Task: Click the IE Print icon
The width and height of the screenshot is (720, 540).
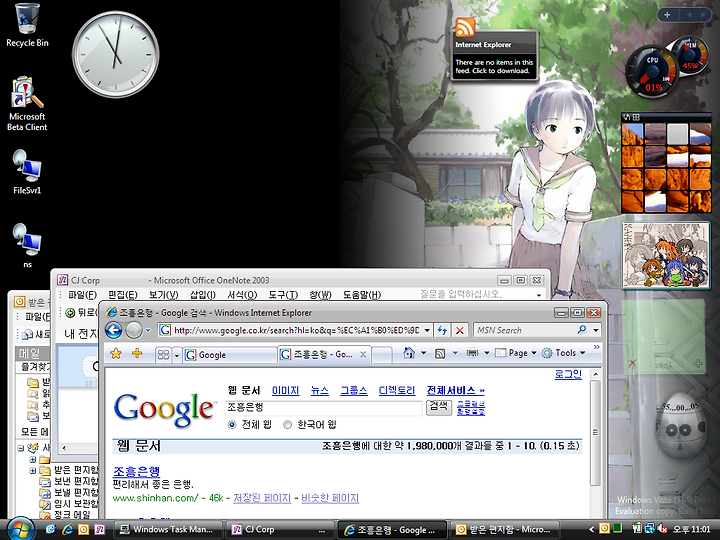Action: coord(472,353)
